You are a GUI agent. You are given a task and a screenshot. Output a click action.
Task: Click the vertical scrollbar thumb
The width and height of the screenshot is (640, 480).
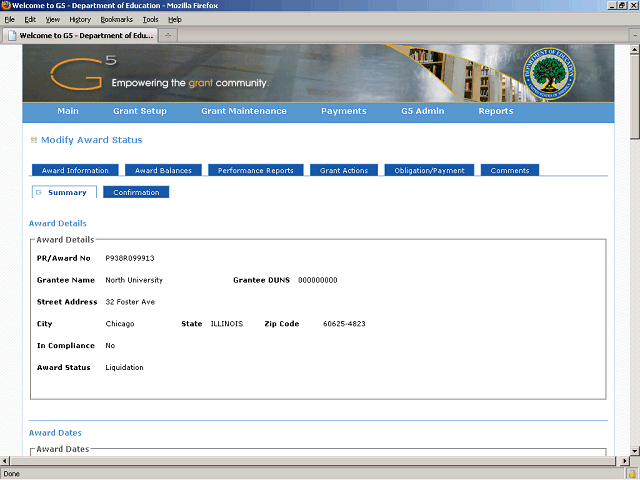coord(634,97)
